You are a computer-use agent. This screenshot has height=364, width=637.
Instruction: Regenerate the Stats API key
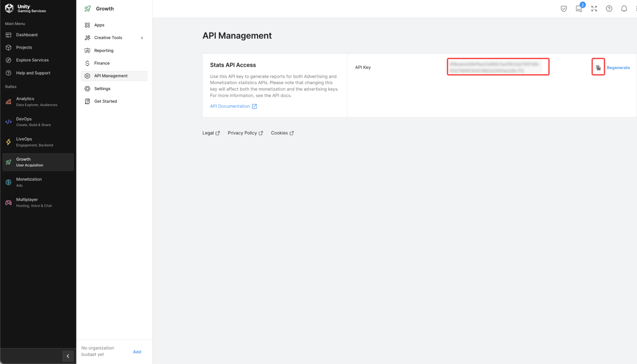pyautogui.click(x=618, y=67)
